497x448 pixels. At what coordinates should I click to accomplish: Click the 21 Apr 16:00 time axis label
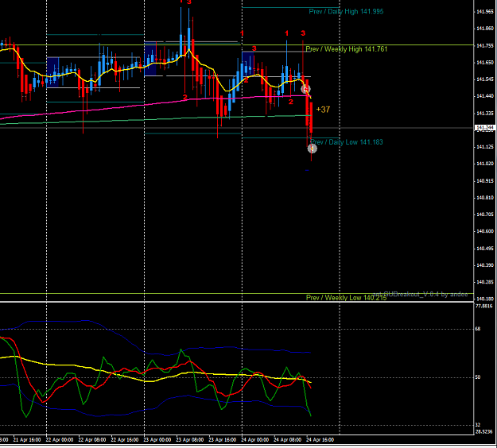(27, 440)
